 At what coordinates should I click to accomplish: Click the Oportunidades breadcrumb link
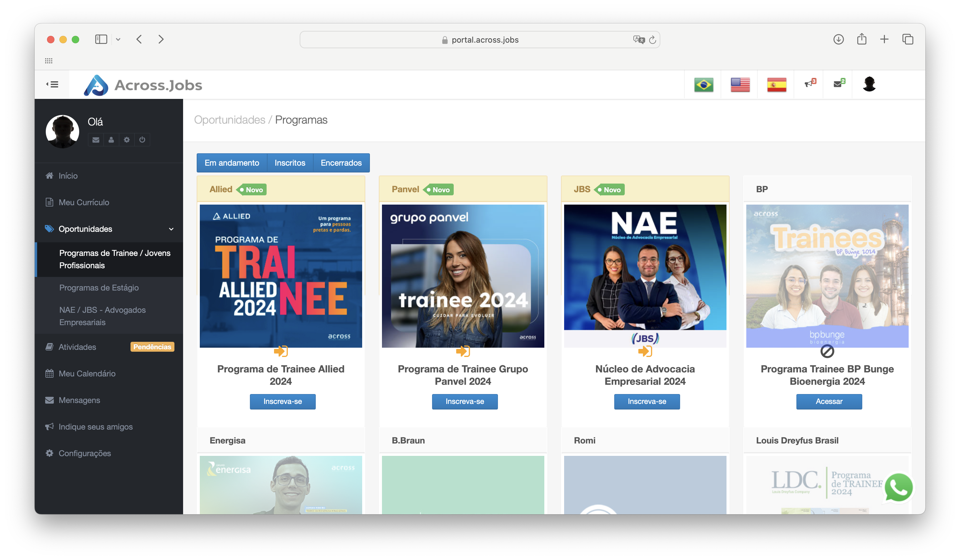229,120
